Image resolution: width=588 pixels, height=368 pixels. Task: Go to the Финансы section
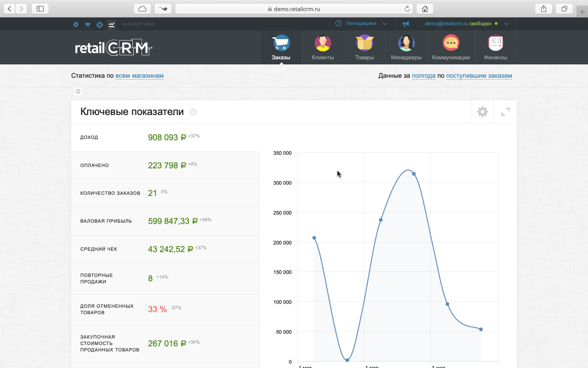pyautogui.click(x=495, y=48)
